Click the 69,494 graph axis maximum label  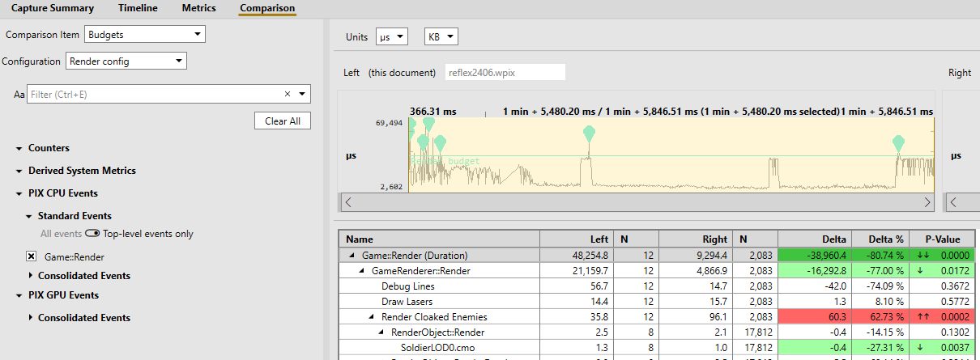[x=389, y=123]
